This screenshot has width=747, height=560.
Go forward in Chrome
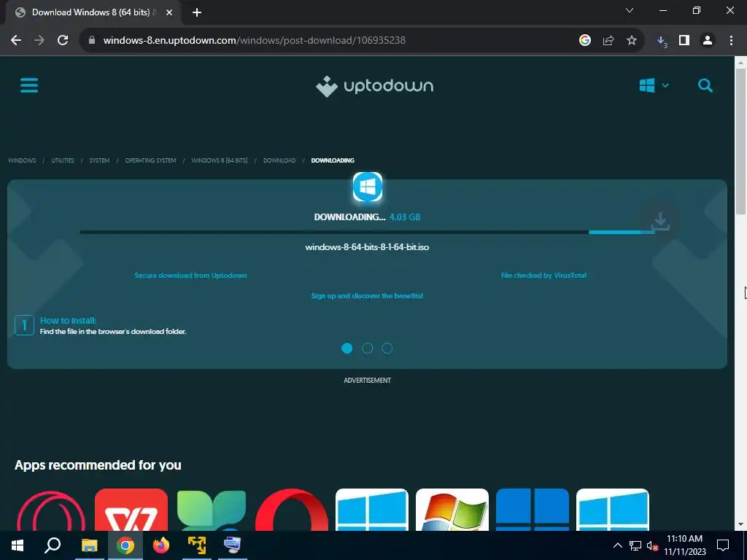[39, 41]
